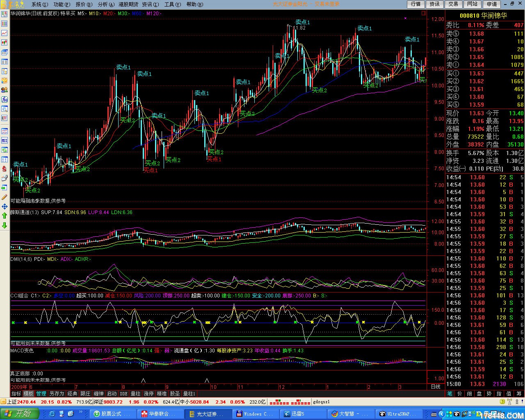Click the 深证 9803.72 index readout
Screen dimensions: 525x420
point(108,402)
